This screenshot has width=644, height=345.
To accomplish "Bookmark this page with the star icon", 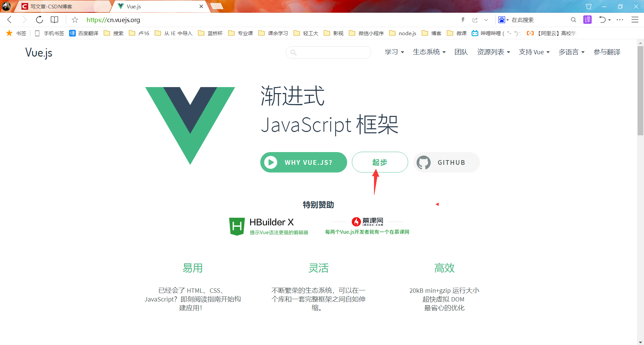I will point(75,20).
